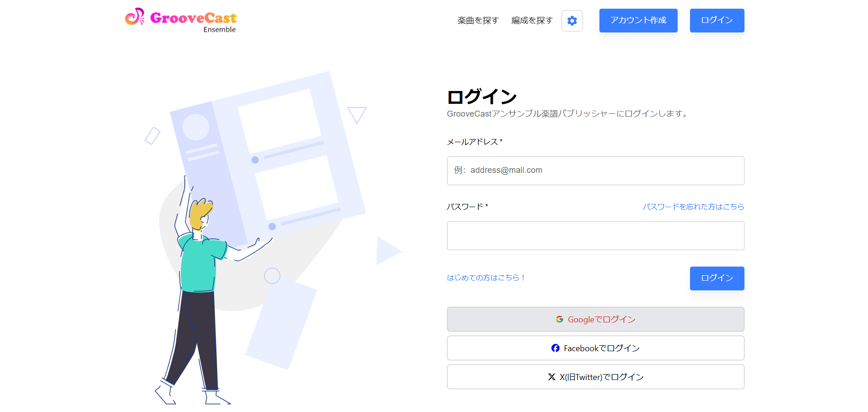Choose the Googleでログイン text label
The height and width of the screenshot is (412, 868).
tap(601, 320)
